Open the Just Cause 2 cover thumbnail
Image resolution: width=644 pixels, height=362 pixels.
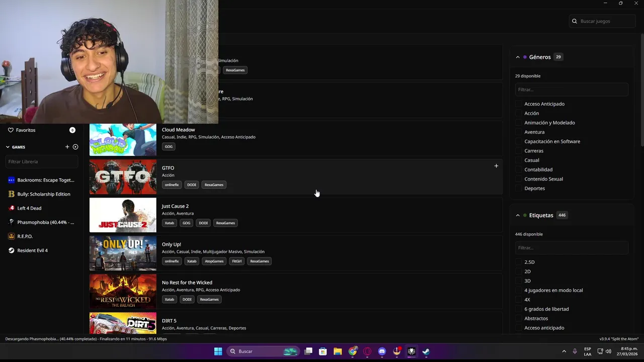(123, 215)
